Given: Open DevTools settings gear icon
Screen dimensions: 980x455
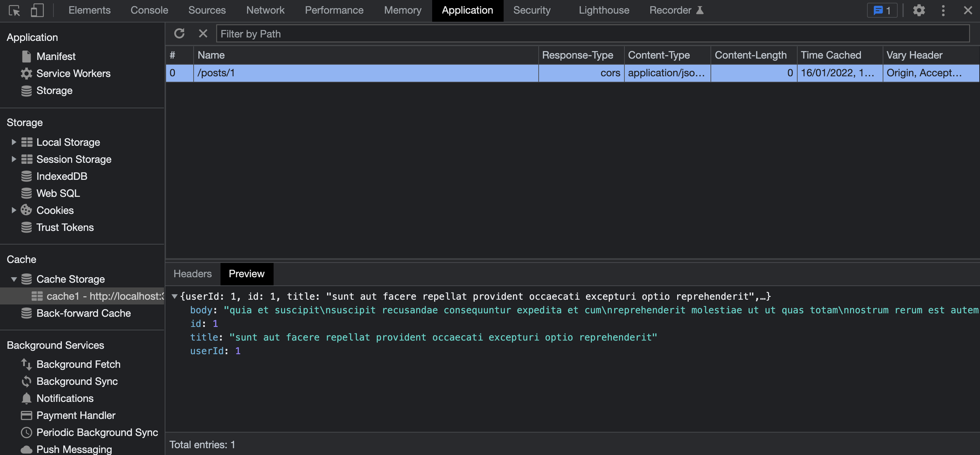Looking at the screenshot, I should (x=919, y=10).
